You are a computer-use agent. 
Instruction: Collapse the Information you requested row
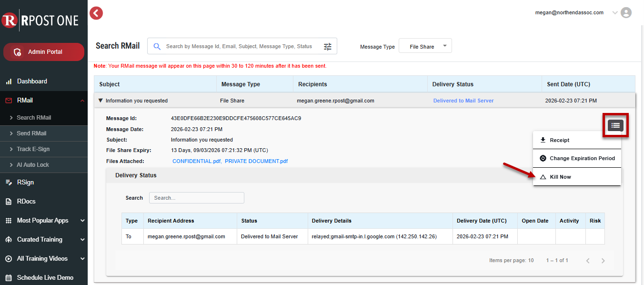click(x=101, y=101)
